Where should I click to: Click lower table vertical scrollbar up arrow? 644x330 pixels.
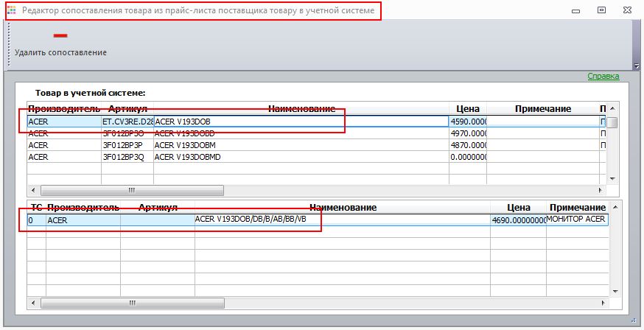[615, 208]
